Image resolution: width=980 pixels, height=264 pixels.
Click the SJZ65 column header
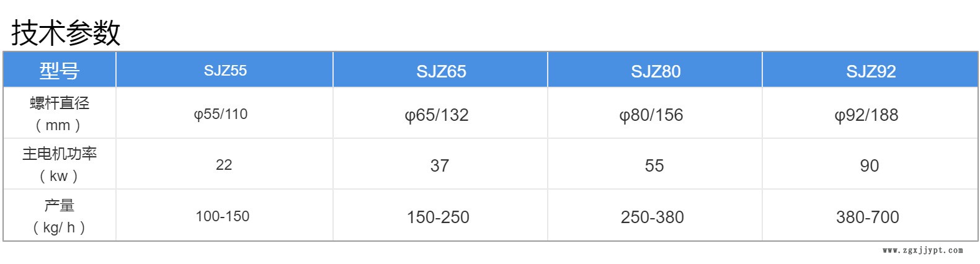click(441, 71)
